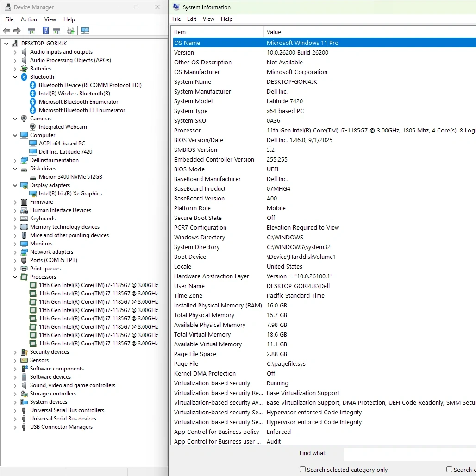Select the Intel(R) Wireless Bluetooth(R) device
The image size is (476, 476).
pos(74,94)
